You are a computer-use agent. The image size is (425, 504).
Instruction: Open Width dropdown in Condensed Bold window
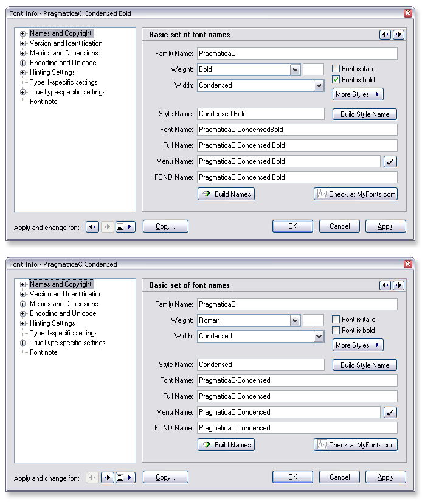pos(319,85)
